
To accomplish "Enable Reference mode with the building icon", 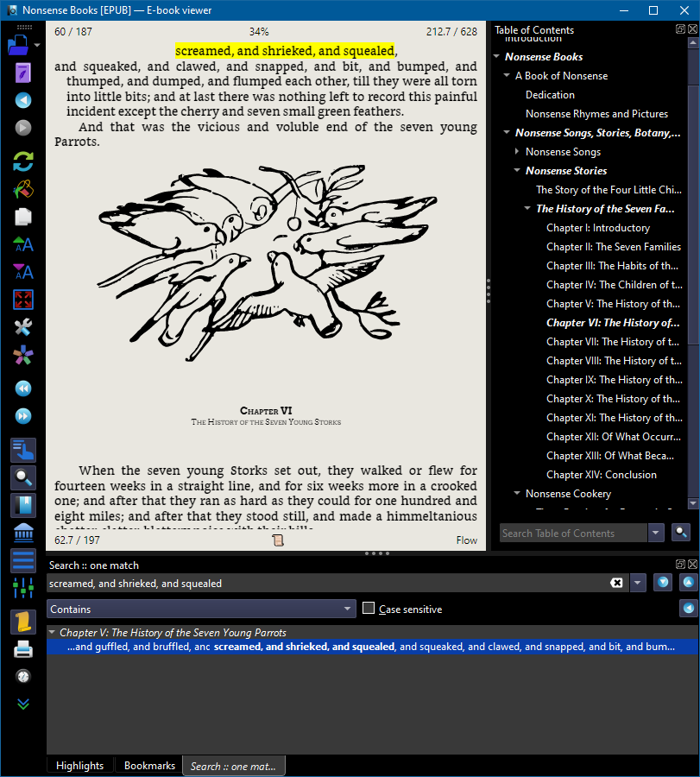I will click(x=22, y=534).
